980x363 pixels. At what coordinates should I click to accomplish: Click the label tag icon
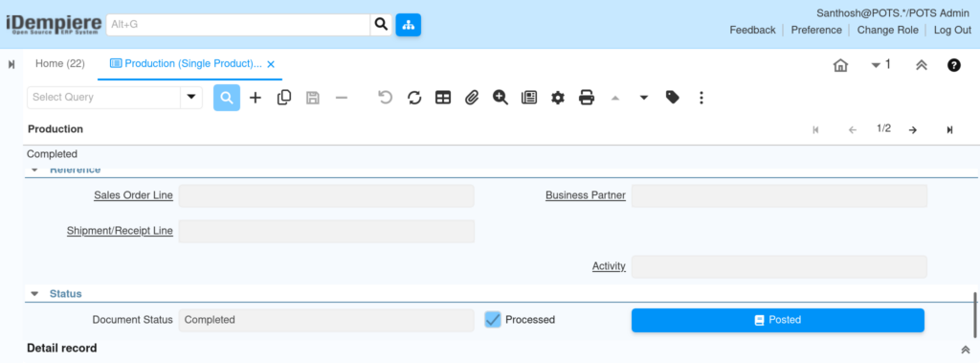673,98
